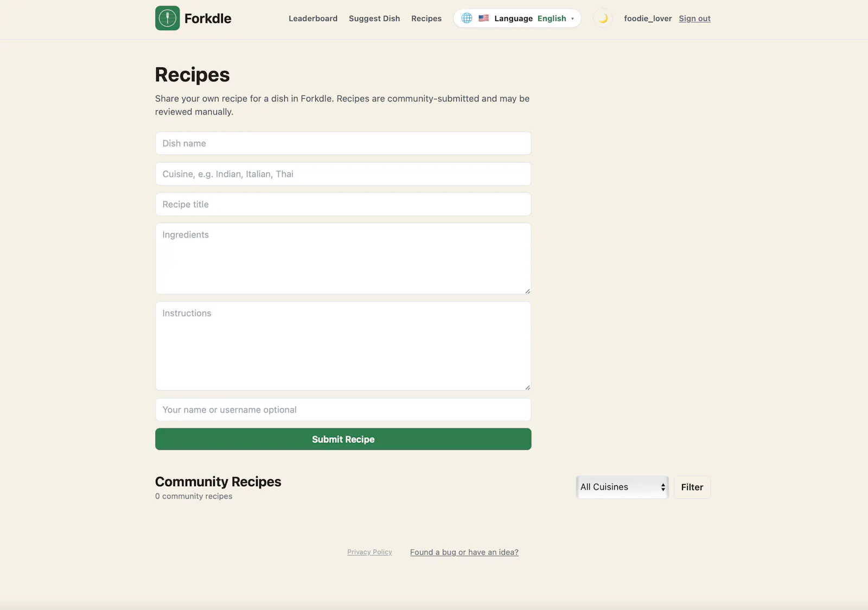Focus the Cuisine input field
868x610 pixels.
[343, 174]
